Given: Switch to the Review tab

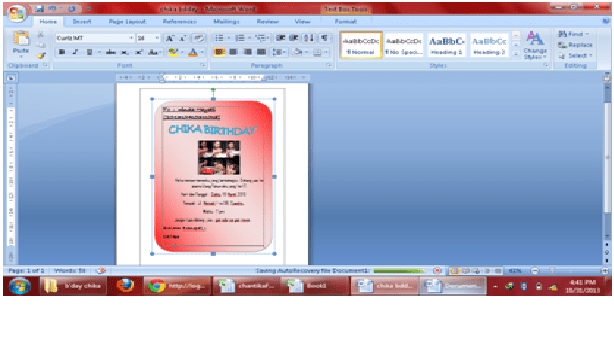Looking at the screenshot, I should tap(268, 22).
